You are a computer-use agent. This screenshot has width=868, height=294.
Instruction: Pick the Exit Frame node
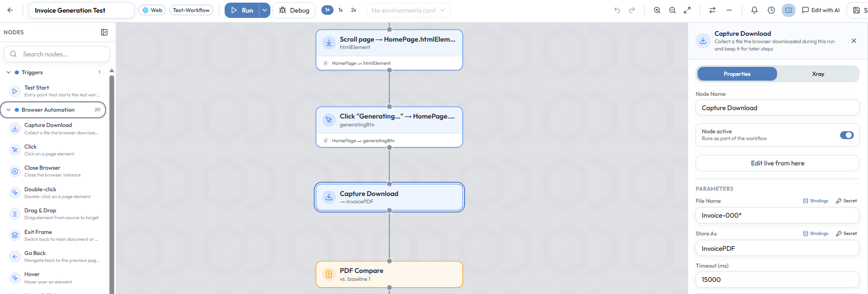(55, 236)
